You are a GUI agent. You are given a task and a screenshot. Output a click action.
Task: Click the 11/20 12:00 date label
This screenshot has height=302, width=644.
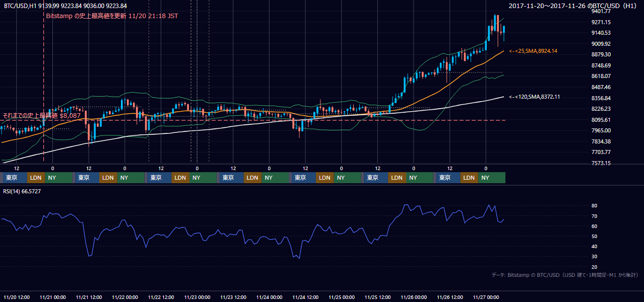(16, 297)
